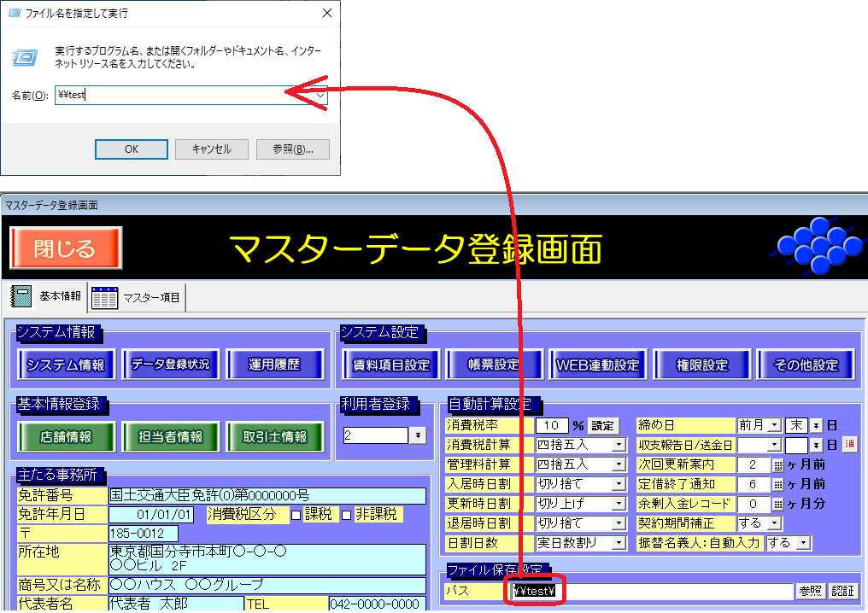
Task: Click the notebook icon on 基本情報 tab
Action: coord(21,297)
